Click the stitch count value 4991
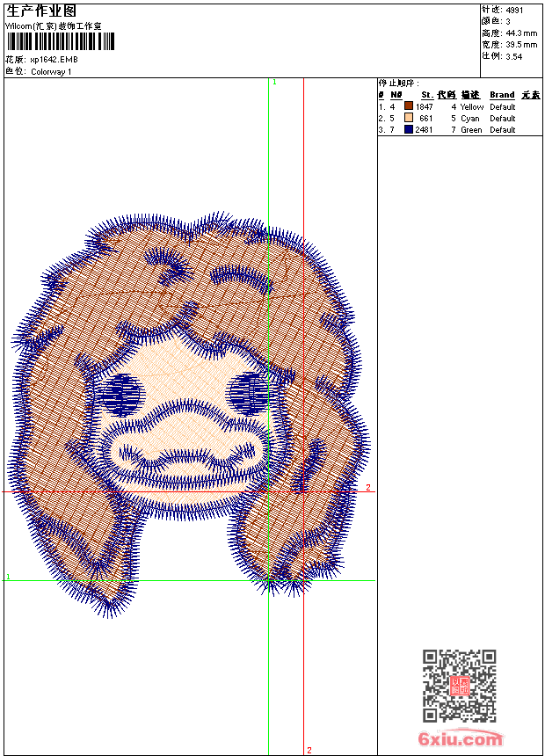The image size is (545, 756). (514, 11)
